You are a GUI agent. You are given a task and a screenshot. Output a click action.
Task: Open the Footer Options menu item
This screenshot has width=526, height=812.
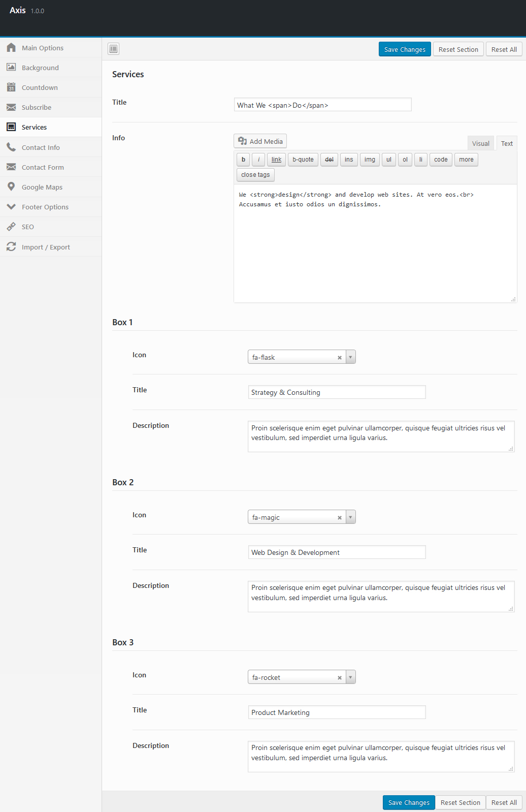[45, 207]
